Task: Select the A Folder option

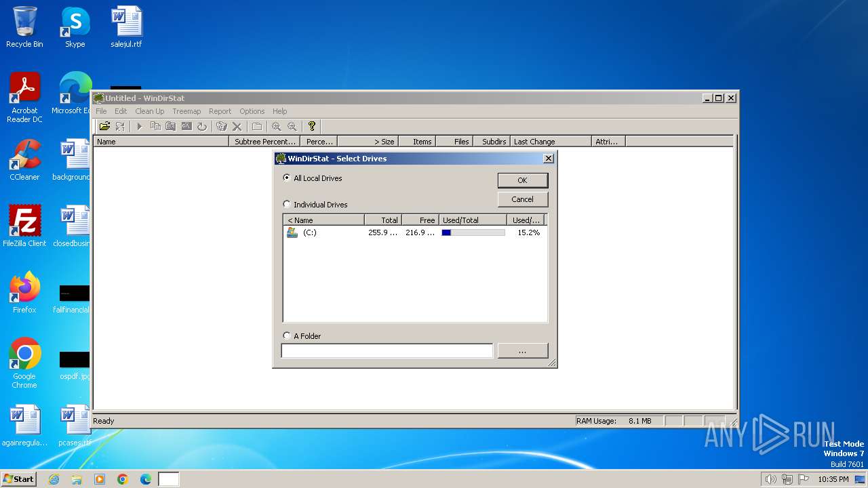Action: (302, 336)
